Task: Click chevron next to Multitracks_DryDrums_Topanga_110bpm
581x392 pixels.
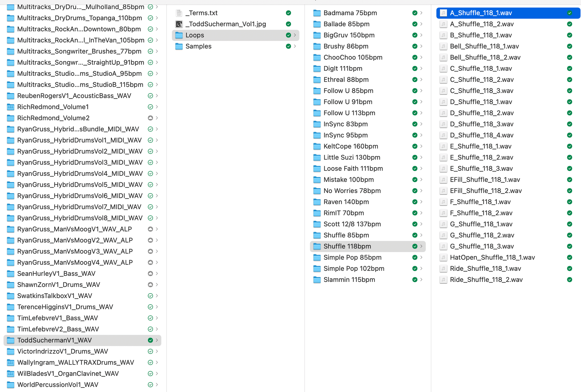Action: (157, 18)
